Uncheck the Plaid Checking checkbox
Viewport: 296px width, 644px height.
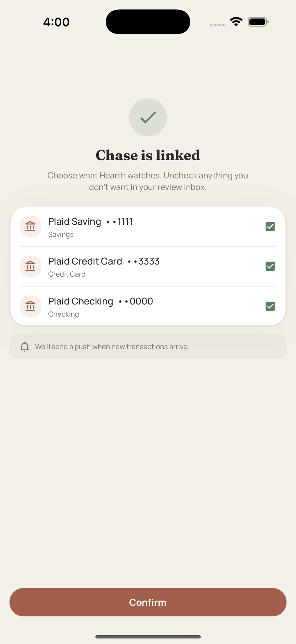(270, 306)
